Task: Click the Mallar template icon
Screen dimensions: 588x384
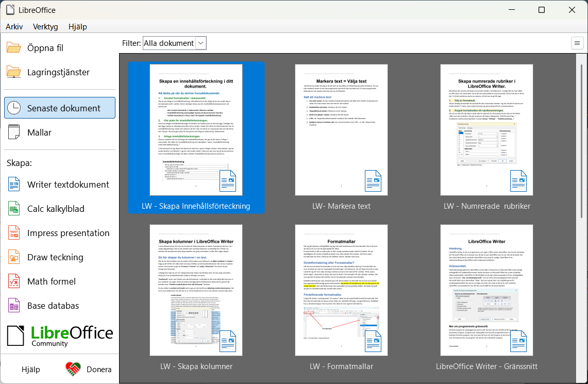Action: click(x=14, y=132)
